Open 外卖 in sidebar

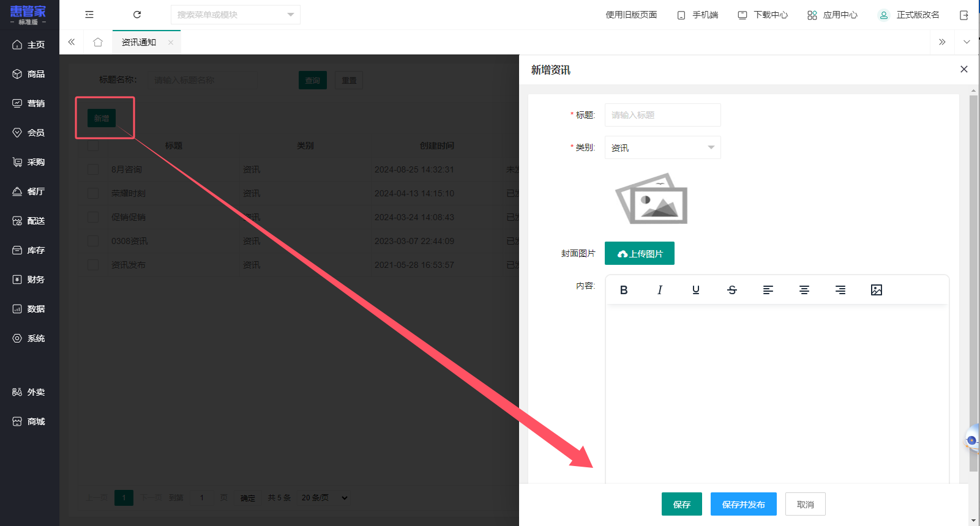pyautogui.click(x=29, y=392)
